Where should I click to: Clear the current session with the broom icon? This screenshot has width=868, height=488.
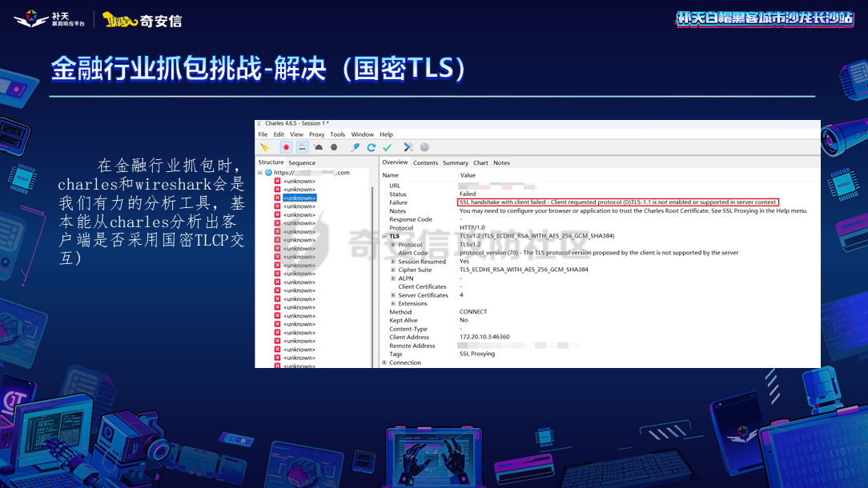[x=265, y=146]
